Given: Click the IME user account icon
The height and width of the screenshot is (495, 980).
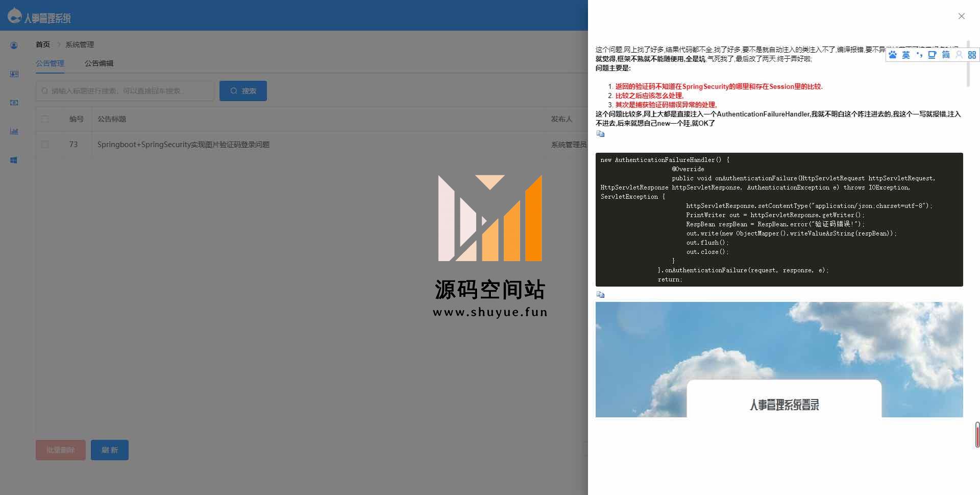Looking at the screenshot, I should point(959,55).
